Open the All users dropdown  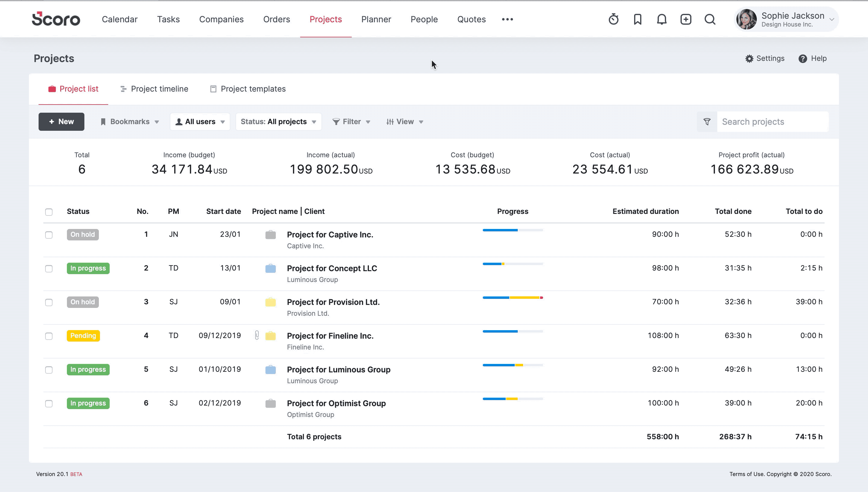click(200, 122)
